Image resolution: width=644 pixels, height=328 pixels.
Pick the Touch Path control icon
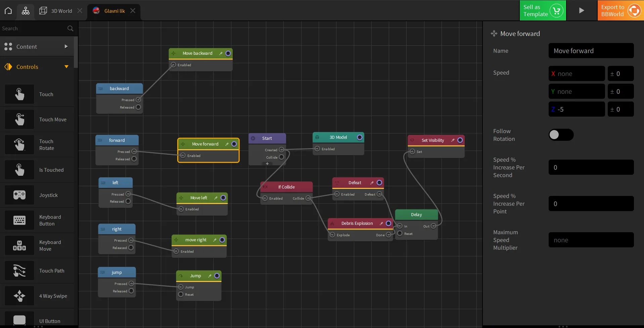(x=19, y=271)
